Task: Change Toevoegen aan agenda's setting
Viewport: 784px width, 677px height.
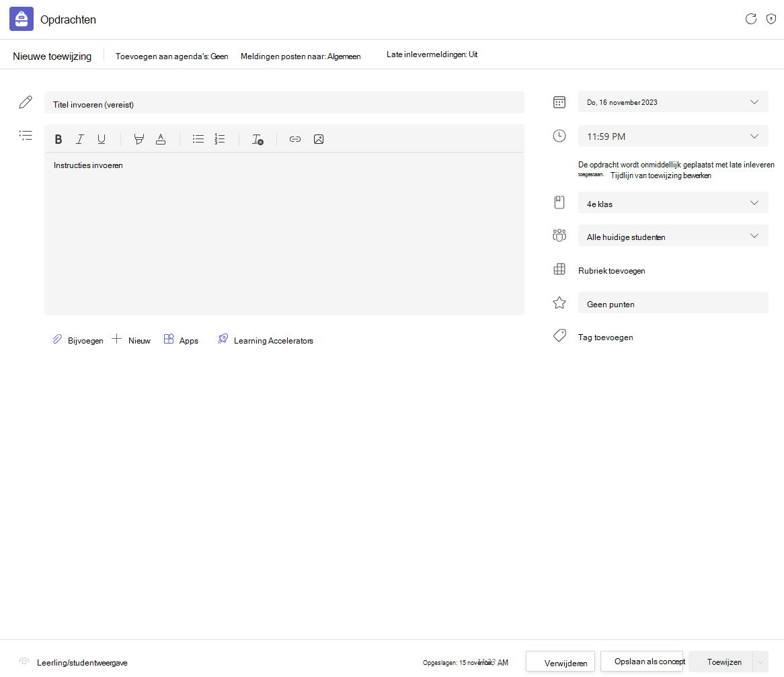Action: (171, 56)
